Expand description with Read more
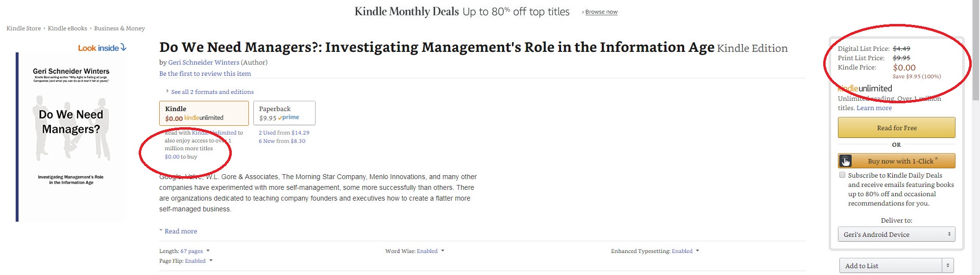980x275 pixels. point(181,231)
